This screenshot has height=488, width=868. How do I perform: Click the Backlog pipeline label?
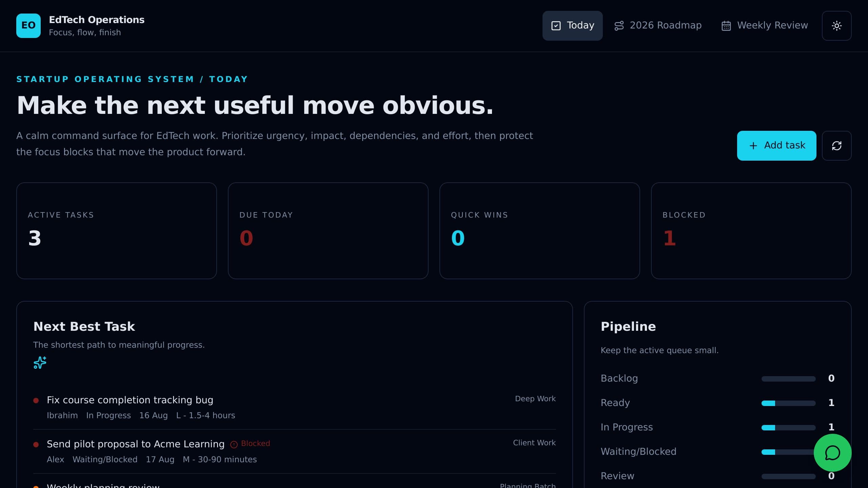pos(619,378)
